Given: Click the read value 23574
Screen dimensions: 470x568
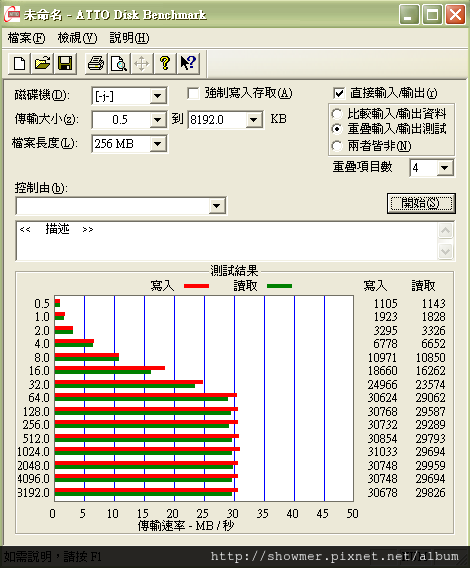Looking at the screenshot, I should tap(430, 384).
